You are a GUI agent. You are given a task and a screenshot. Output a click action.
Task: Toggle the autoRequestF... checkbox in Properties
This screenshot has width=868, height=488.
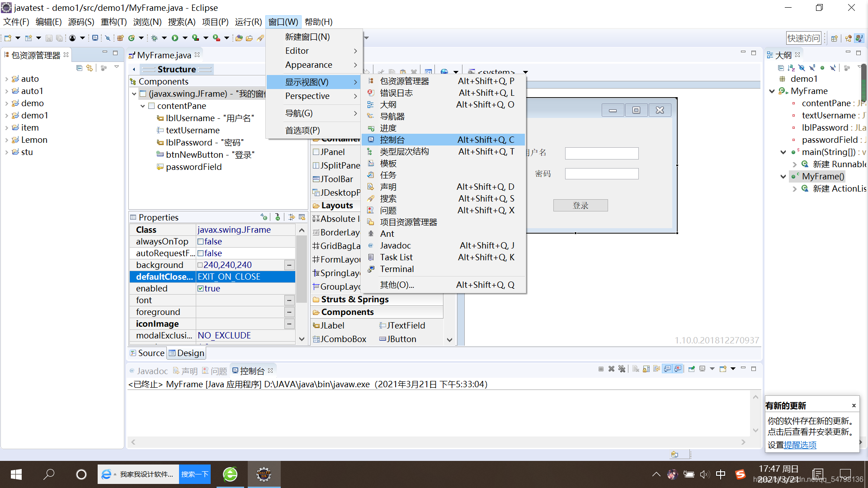click(x=200, y=253)
